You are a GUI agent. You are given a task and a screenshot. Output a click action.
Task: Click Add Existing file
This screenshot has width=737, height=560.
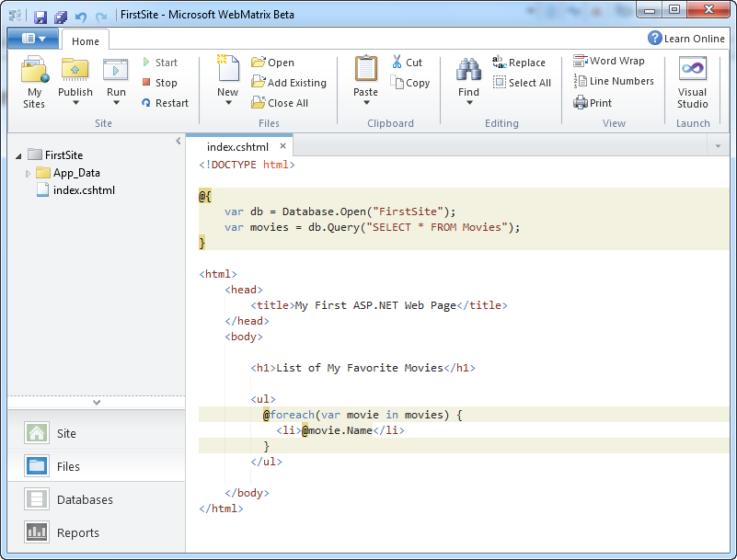pos(289,83)
